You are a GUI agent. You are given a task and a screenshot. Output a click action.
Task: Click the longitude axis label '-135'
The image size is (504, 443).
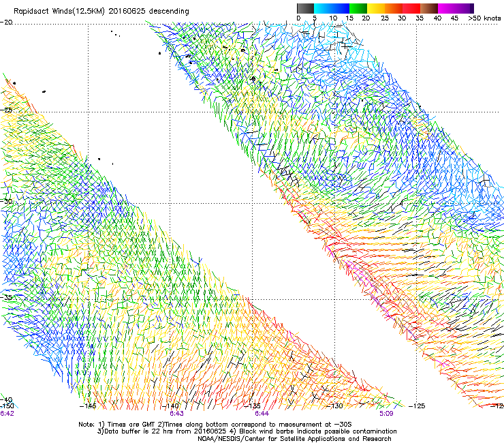click(252, 406)
